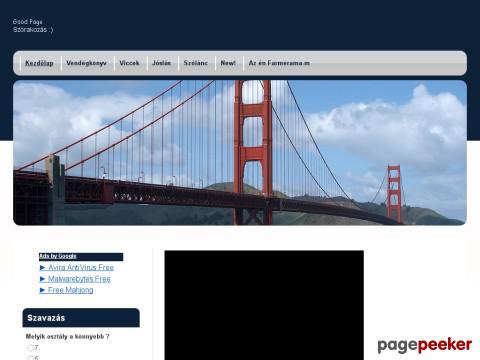The width and height of the screenshot is (480, 360).
Task: Open the Kezdőlap menu item
Action: click(x=39, y=63)
